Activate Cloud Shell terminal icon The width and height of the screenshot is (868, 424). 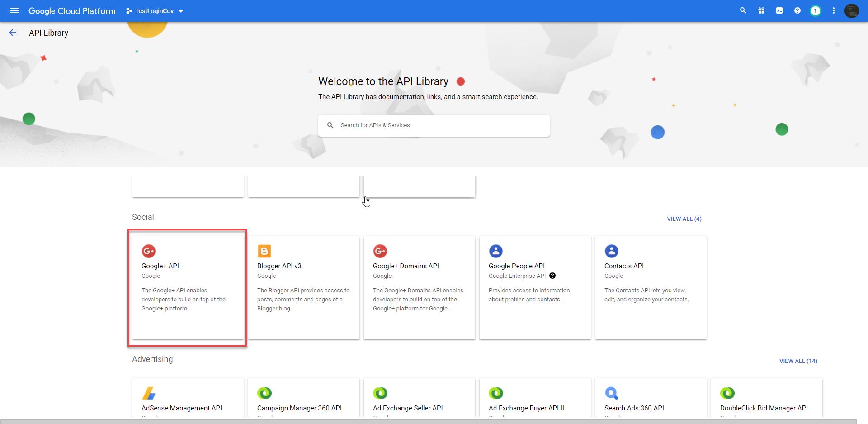pos(779,10)
